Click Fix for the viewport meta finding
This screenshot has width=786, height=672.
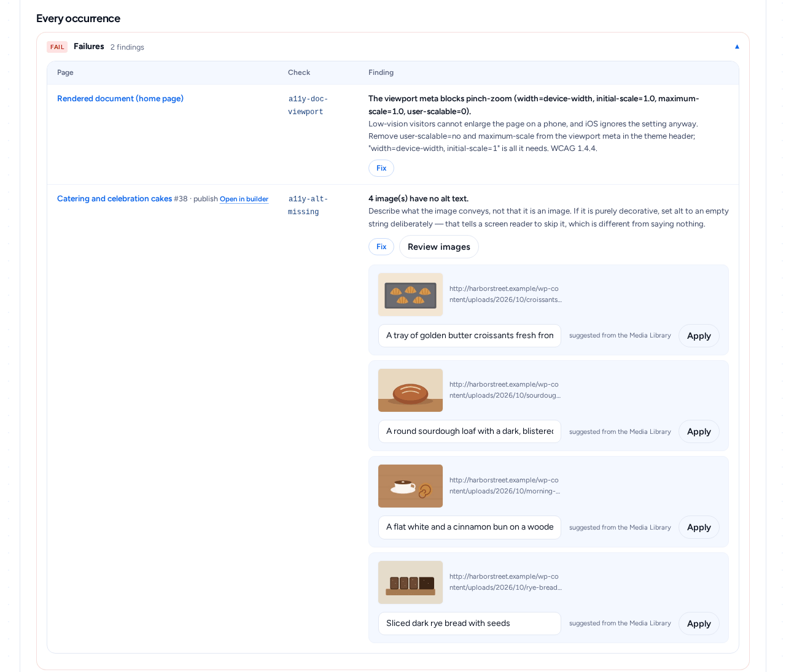[x=381, y=168]
